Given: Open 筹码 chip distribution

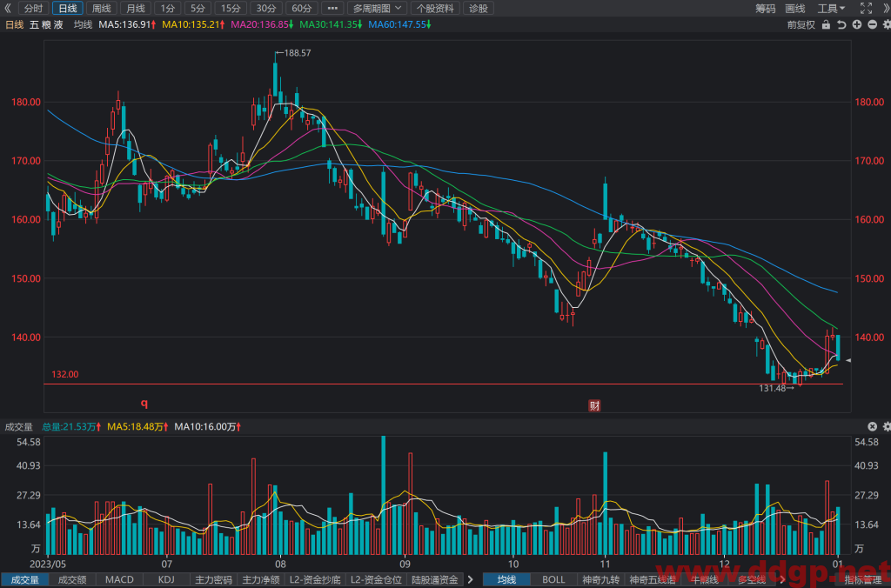Looking at the screenshot, I should 766,9.
